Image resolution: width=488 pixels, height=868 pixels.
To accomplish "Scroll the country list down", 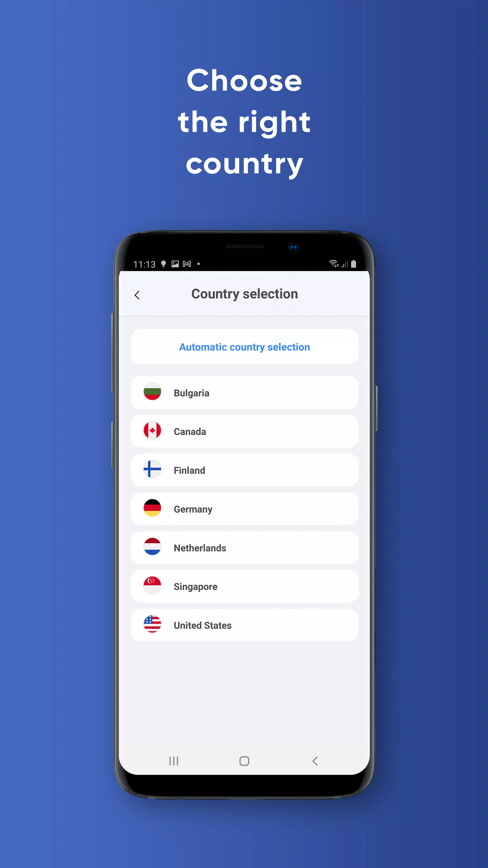I will pyautogui.click(x=244, y=507).
